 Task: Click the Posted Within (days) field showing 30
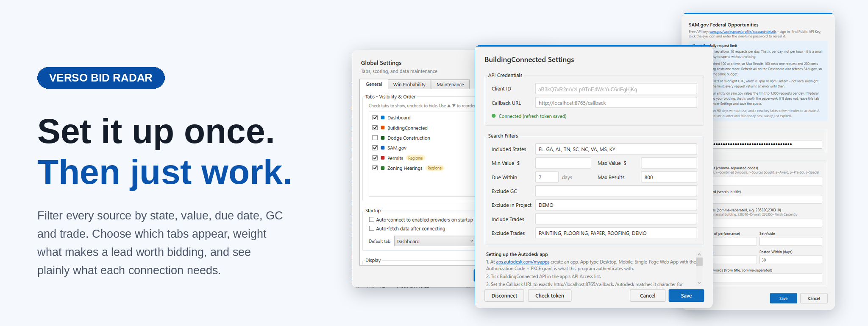(790, 260)
